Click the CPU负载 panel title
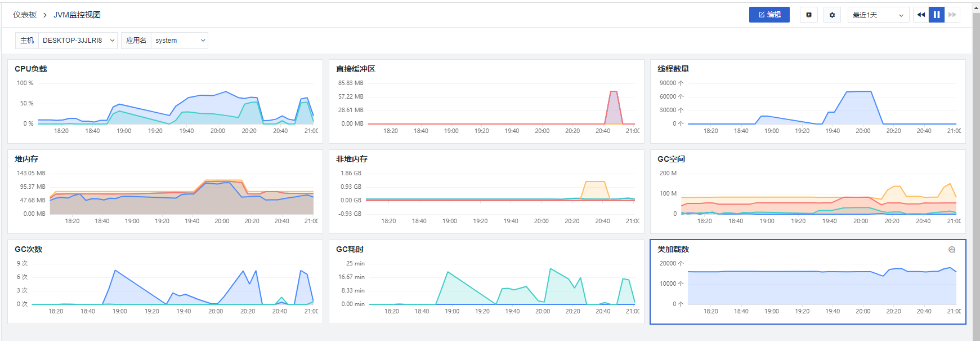This screenshot has width=980, height=341. [31, 69]
